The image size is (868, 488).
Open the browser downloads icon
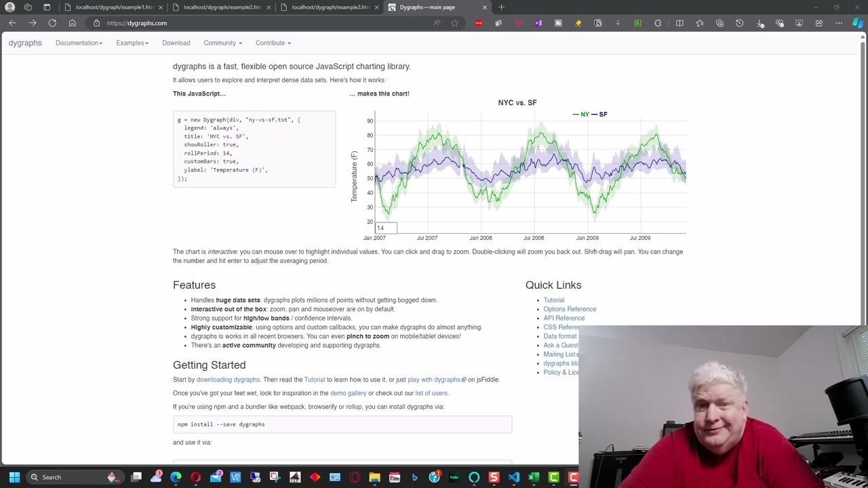pos(759,23)
